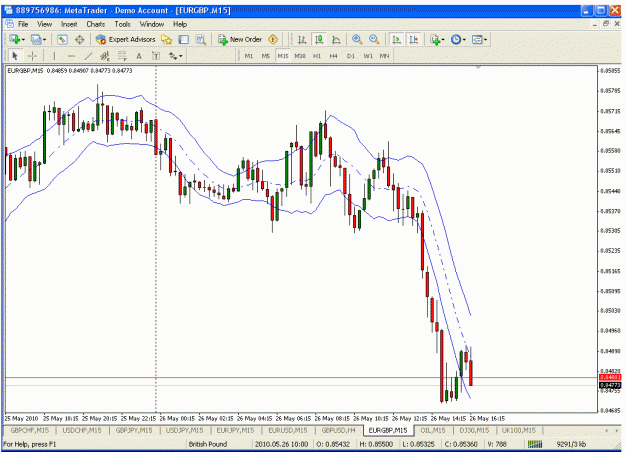Open the Market Watch window icon
The height and width of the screenshot is (452, 625).
tap(62, 39)
